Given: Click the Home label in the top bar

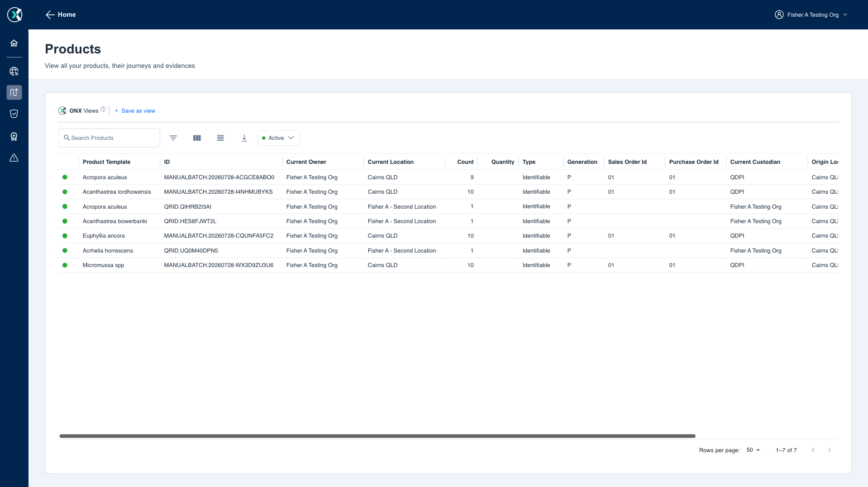Looking at the screenshot, I should [x=67, y=14].
